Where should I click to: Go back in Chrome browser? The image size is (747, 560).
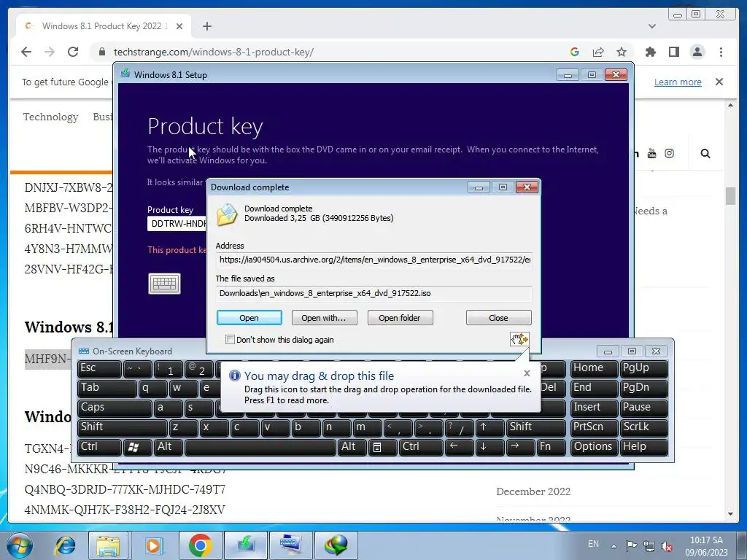pyautogui.click(x=26, y=52)
